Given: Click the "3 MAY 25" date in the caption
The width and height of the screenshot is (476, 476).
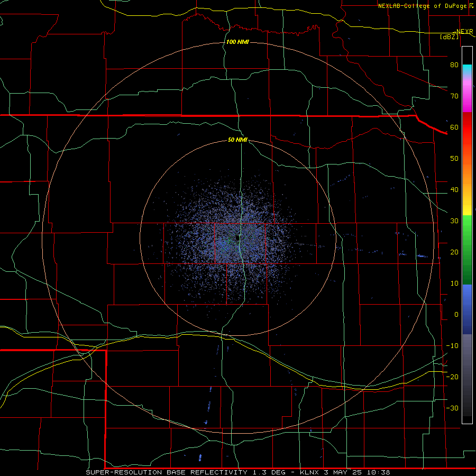Looking at the screenshot, I should (342, 472).
